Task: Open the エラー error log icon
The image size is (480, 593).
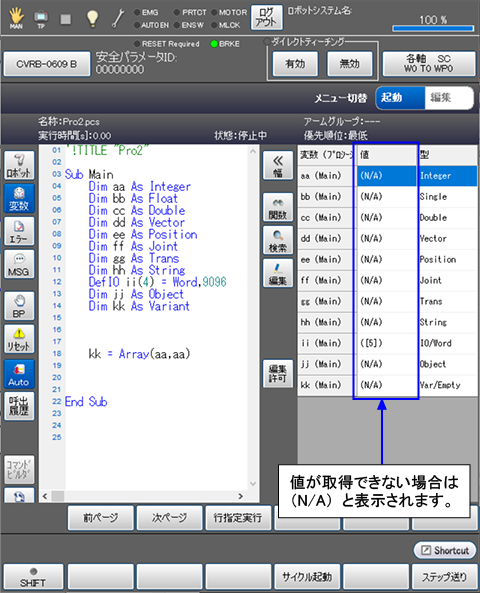Action: 19,231
